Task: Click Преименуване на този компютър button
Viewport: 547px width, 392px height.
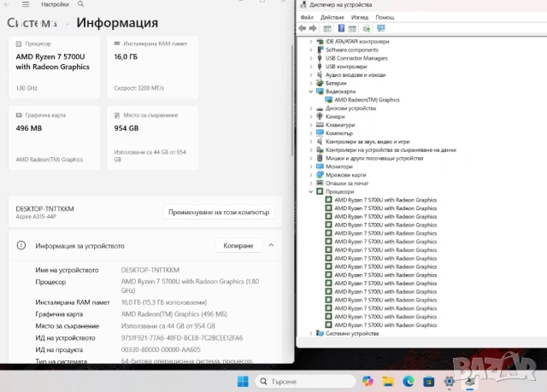Action: pos(219,212)
